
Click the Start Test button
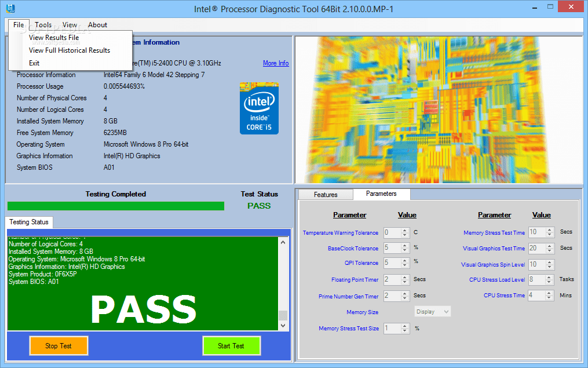[232, 345]
